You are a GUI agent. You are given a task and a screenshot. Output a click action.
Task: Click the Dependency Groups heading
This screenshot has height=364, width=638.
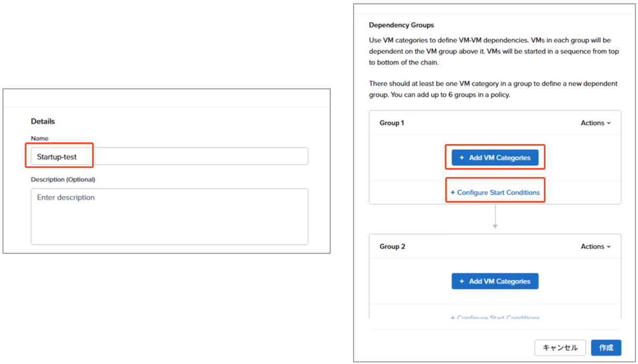[401, 25]
